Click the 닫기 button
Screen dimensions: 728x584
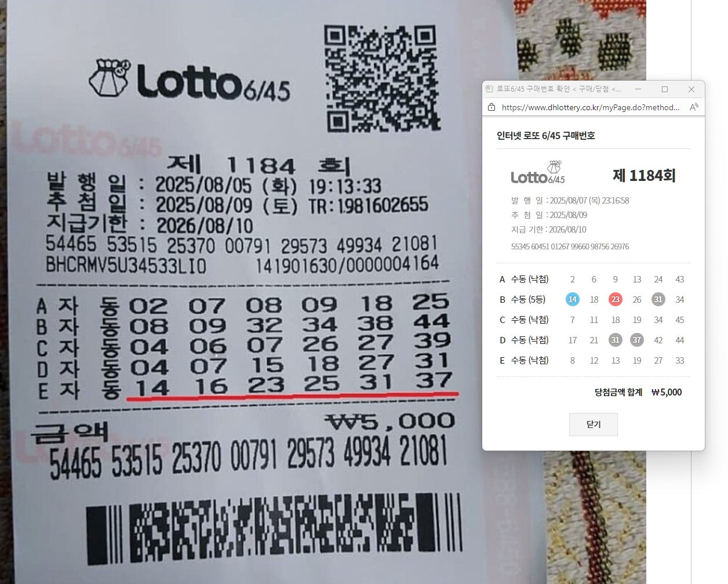pos(594,425)
